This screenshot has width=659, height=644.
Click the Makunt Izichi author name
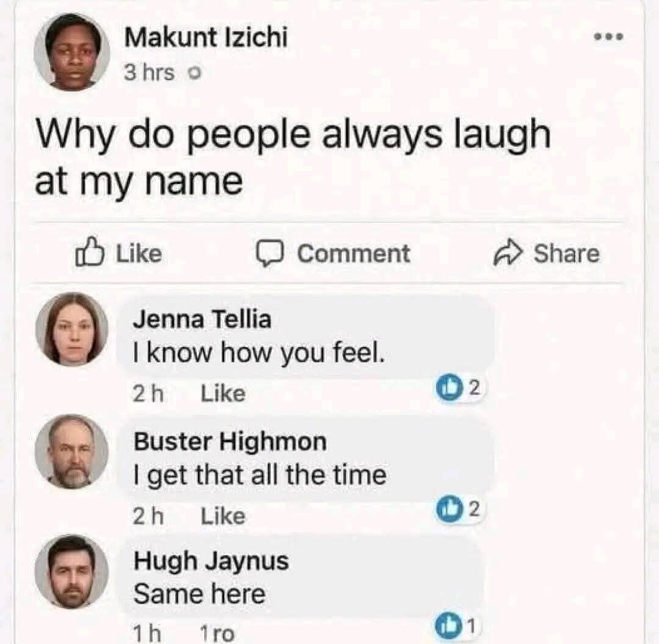pyautogui.click(x=206, y=38)
